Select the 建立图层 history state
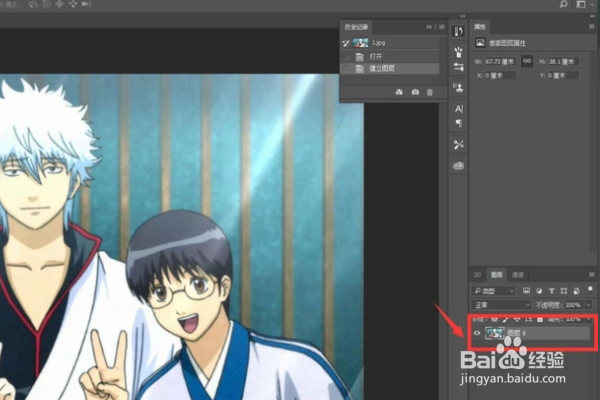Screen dimensions: 600x400 pos(390,69)
